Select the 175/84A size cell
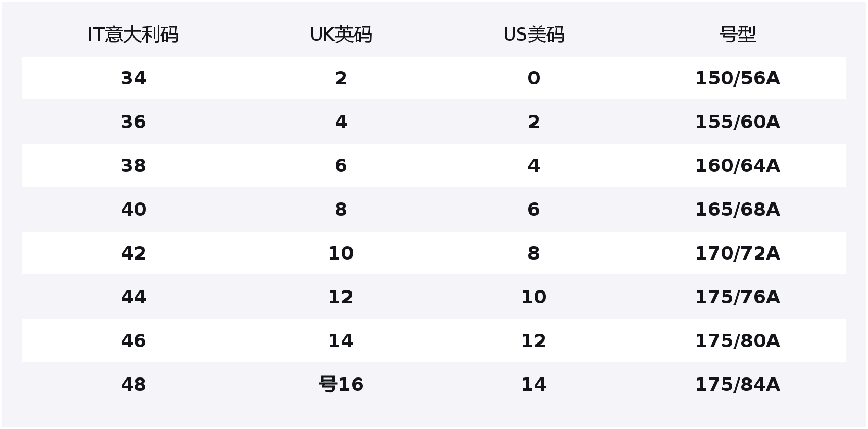This screenshot has height=429, width=868. pos(737,385)
